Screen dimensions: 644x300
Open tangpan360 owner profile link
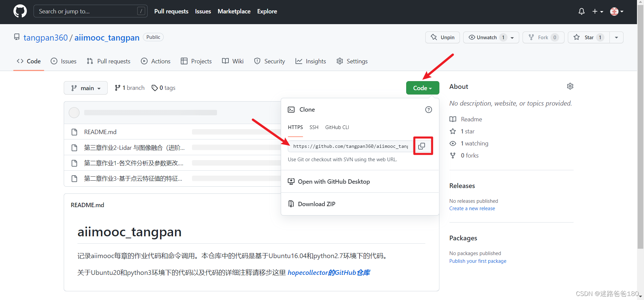[46, 38]
